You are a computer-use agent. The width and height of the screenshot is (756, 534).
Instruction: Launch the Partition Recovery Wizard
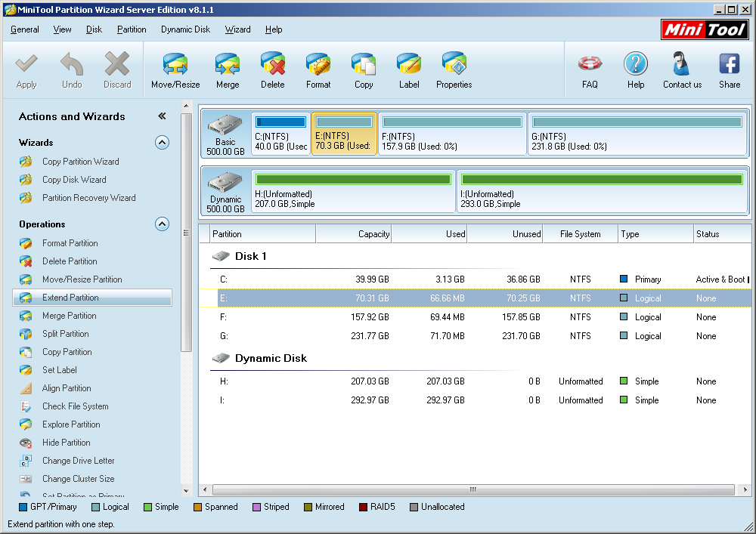(x=88, y=198)
